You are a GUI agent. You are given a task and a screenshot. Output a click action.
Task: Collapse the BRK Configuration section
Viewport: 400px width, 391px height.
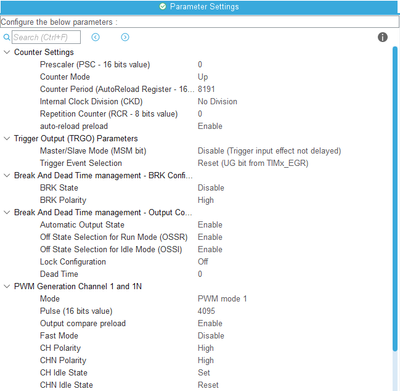pos(7,176)
